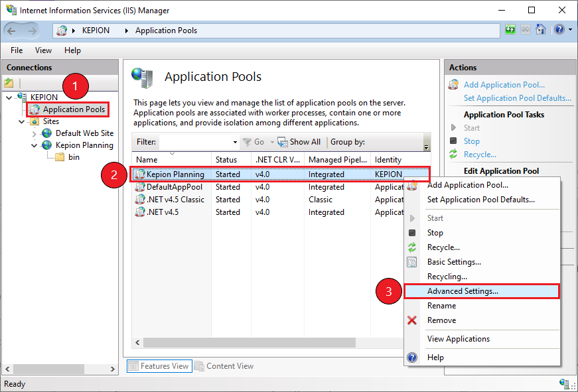Click the green refresh page icon
This screenshot has width=578, height=392.
(510, 29)
